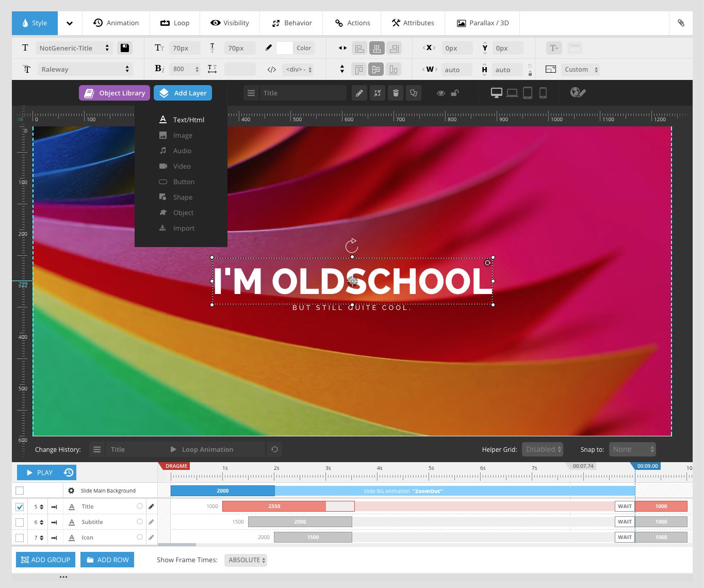704x588 pixels.
Task: Open the Raleway font family dropdown
Action: pos(85,70)
